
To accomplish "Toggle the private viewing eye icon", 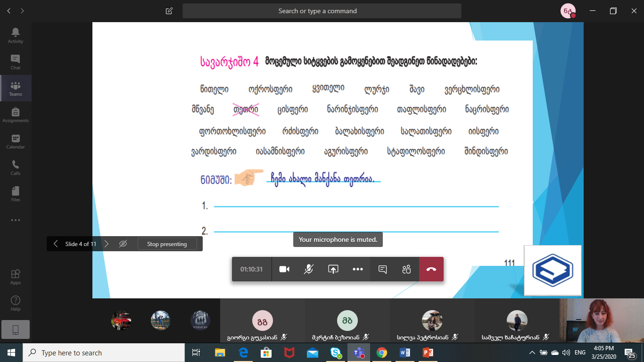I will (123, 244).
